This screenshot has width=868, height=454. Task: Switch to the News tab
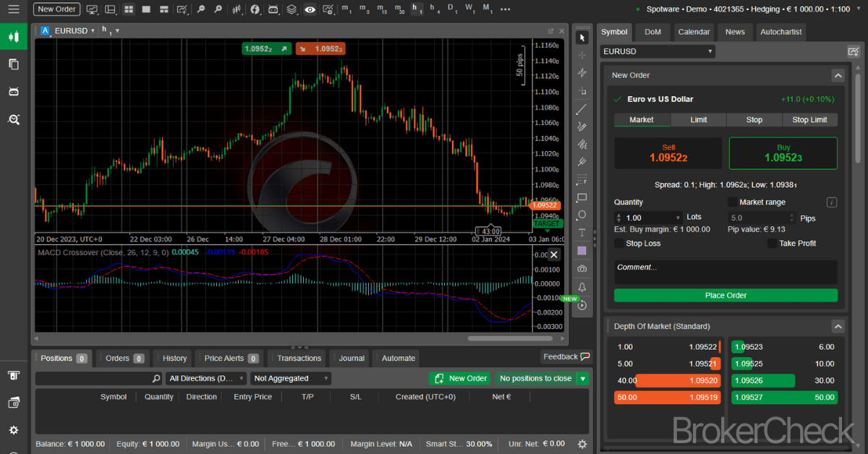click(x=735, y=32)
